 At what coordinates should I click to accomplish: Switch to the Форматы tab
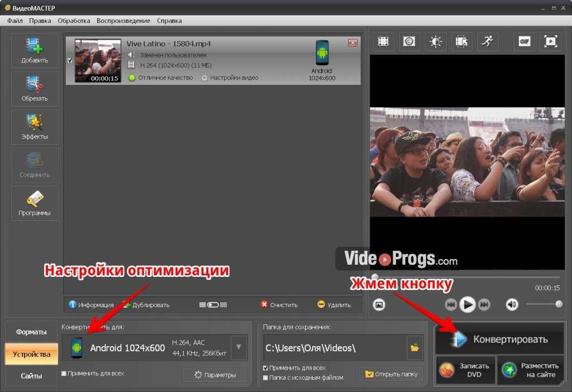pyautogui.click(x=31, y=332)
